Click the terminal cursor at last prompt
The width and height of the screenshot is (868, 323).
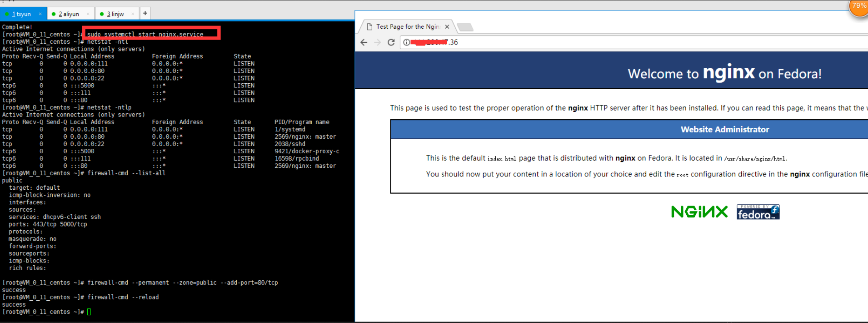89,312
